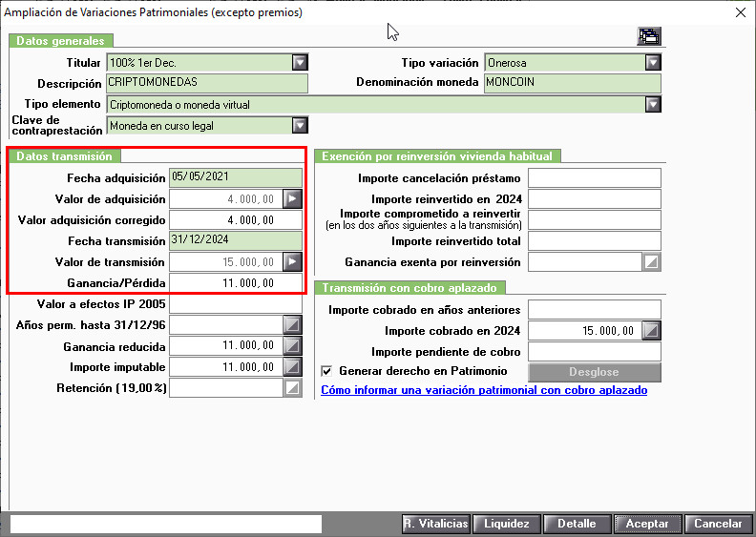Toggle Generar derecho en Patrimonio checkbox
The image size is (756, 537).
326,371
